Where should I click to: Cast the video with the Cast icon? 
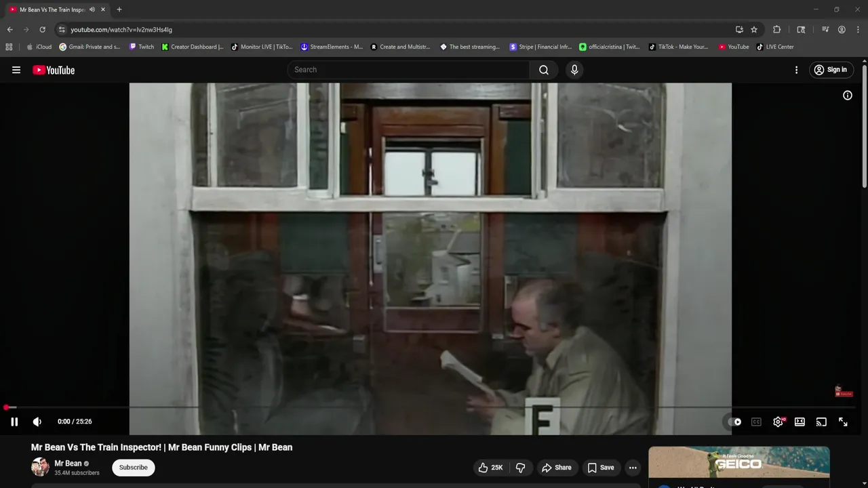[x=821, y=422]
